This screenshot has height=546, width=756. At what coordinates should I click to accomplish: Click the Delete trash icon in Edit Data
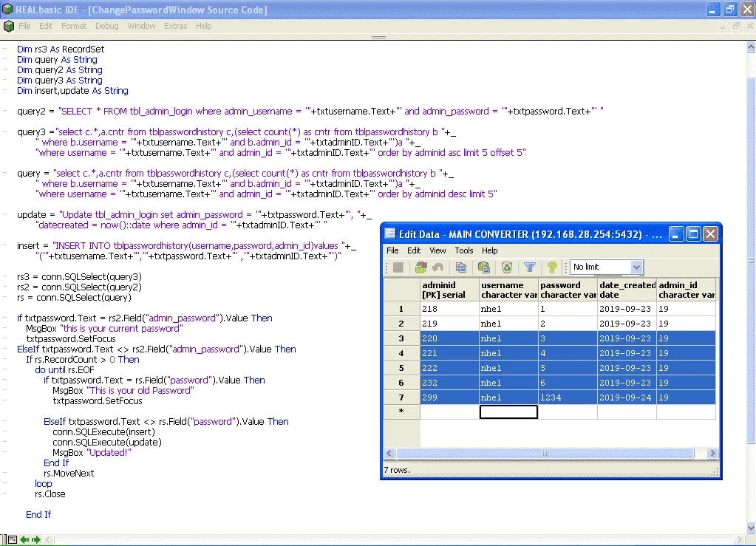(x=507, y=267)
